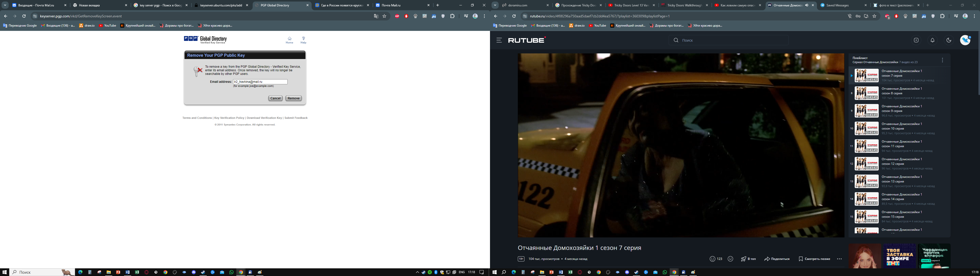Open playlist three-dot options menu
This screenshot has width=980, height=276.
point(942,60)
